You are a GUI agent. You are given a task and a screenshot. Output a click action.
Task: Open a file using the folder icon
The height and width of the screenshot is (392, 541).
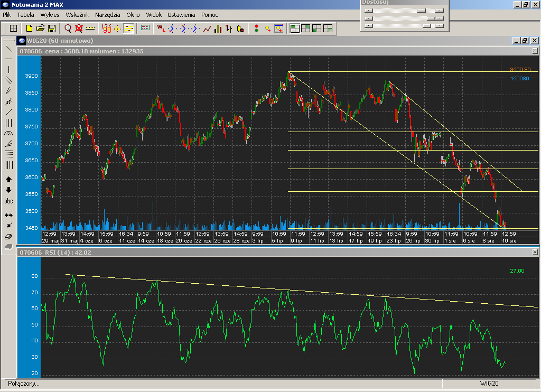(40, 29)
